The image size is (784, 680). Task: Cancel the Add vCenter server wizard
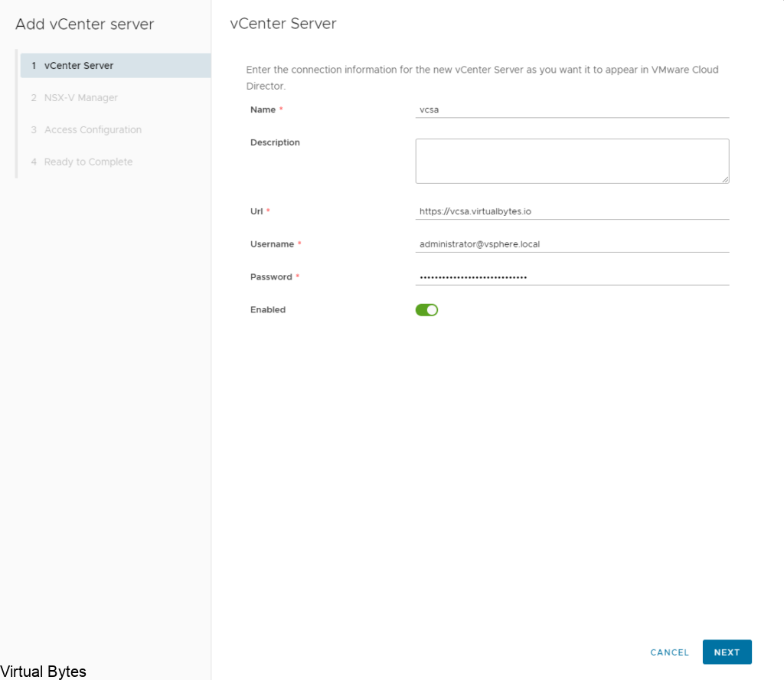[x=669, y=652]
